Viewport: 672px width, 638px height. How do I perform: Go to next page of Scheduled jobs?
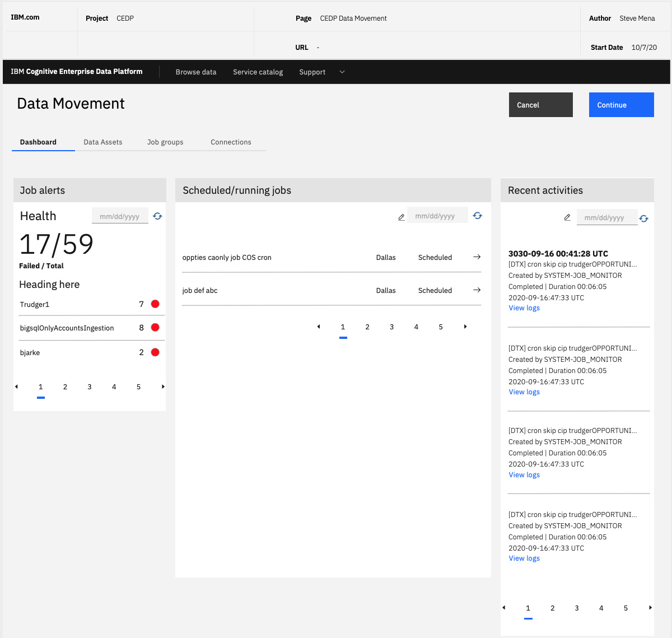(x=465, y=327)
